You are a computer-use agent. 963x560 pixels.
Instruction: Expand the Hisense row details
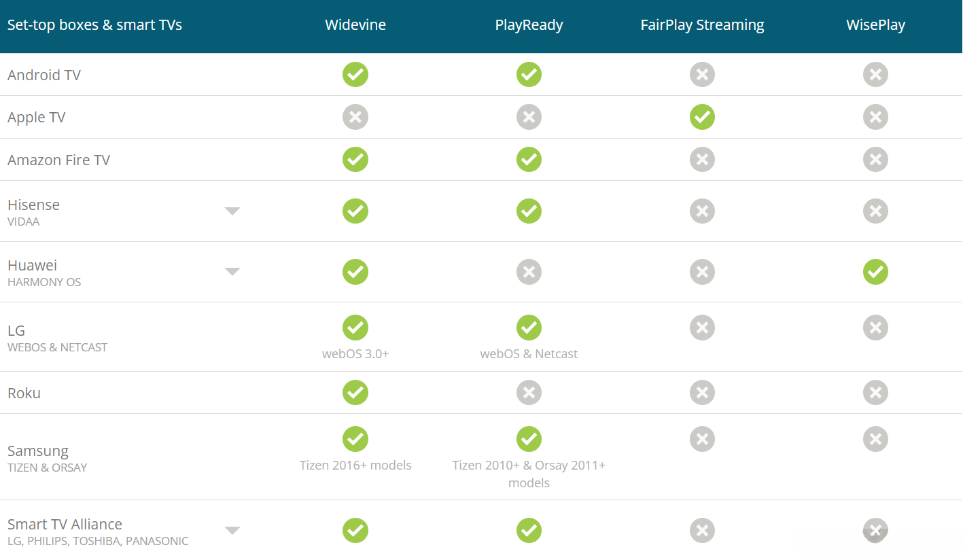(x=232, y=211)
